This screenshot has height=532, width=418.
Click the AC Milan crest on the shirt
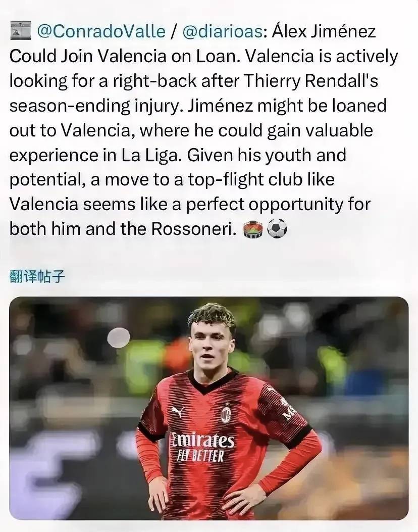click(226, 414)
